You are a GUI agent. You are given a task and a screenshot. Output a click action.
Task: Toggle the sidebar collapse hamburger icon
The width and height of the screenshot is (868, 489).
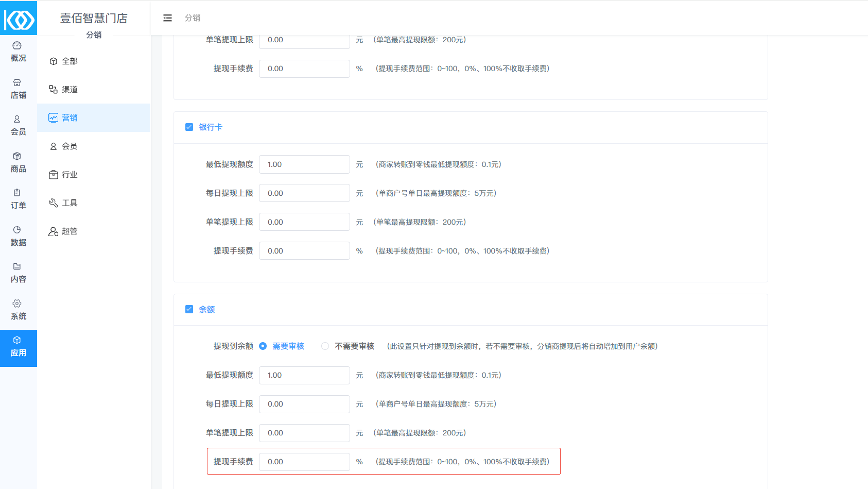(167, 18)
